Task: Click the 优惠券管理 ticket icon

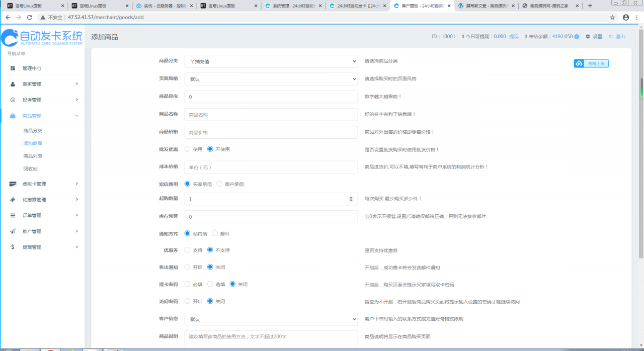Action: point(13,200)
